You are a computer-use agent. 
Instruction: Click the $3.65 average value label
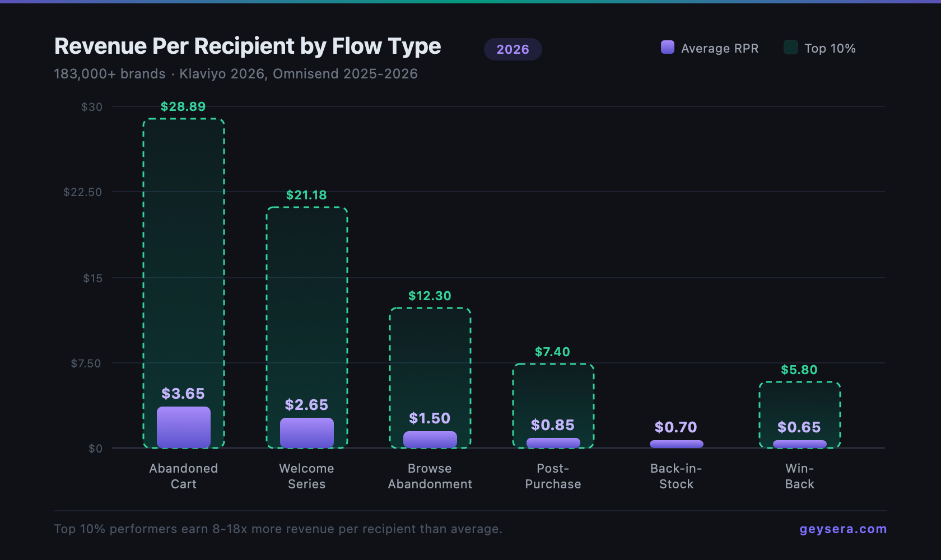point(183,394)
